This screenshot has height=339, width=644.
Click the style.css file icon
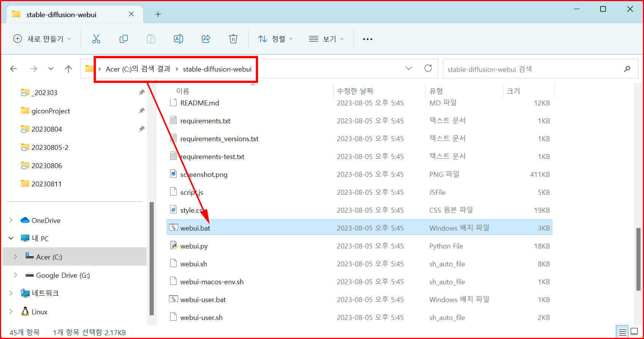pyautogui.click(x=173, y=210)
